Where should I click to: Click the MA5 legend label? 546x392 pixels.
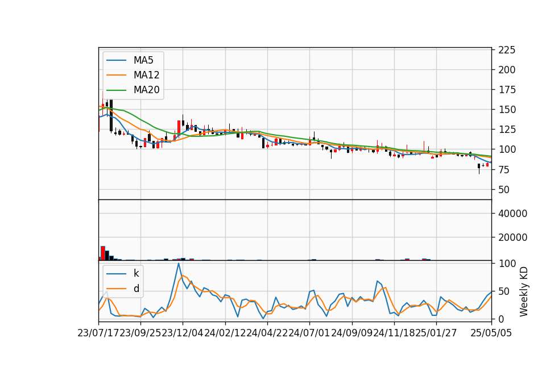[143, 60]
